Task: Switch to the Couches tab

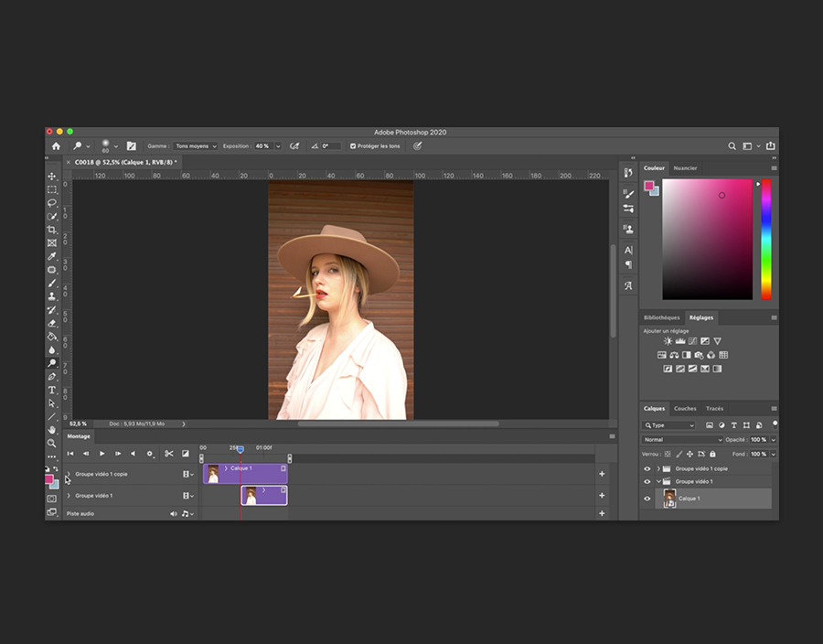Action: (685, 409)
